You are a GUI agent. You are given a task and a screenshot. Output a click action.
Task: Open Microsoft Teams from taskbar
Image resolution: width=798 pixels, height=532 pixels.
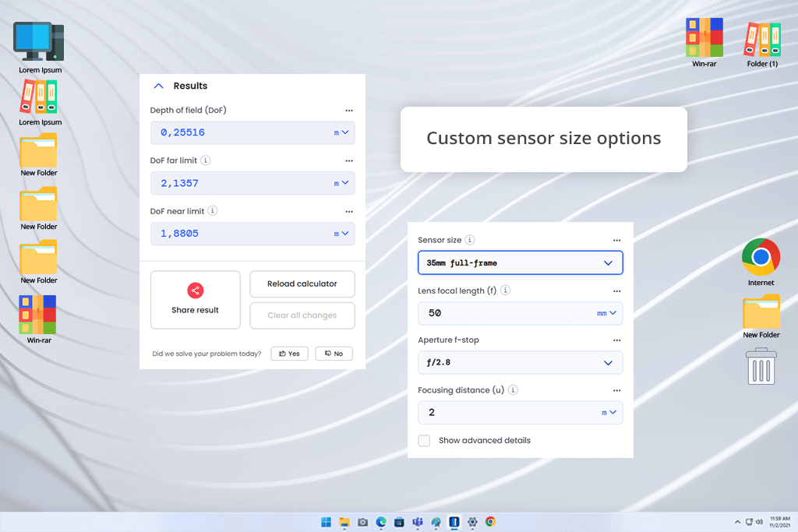(x=418, y=522)
